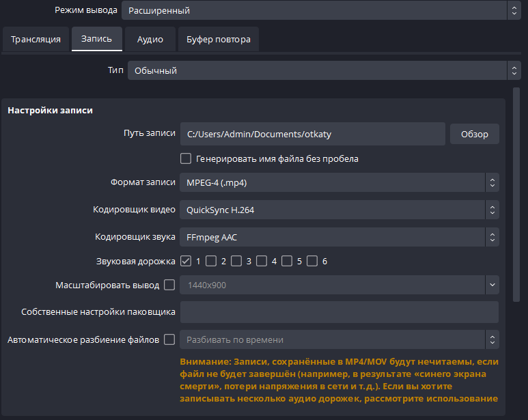
Task: Tick audio track 4 checkbox
Action: [x=262, y=261]
